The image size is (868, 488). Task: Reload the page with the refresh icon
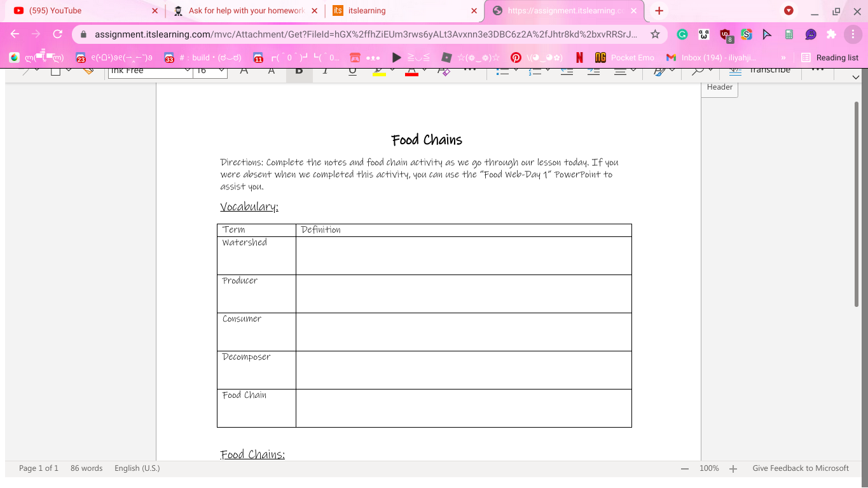pos(58,34)
